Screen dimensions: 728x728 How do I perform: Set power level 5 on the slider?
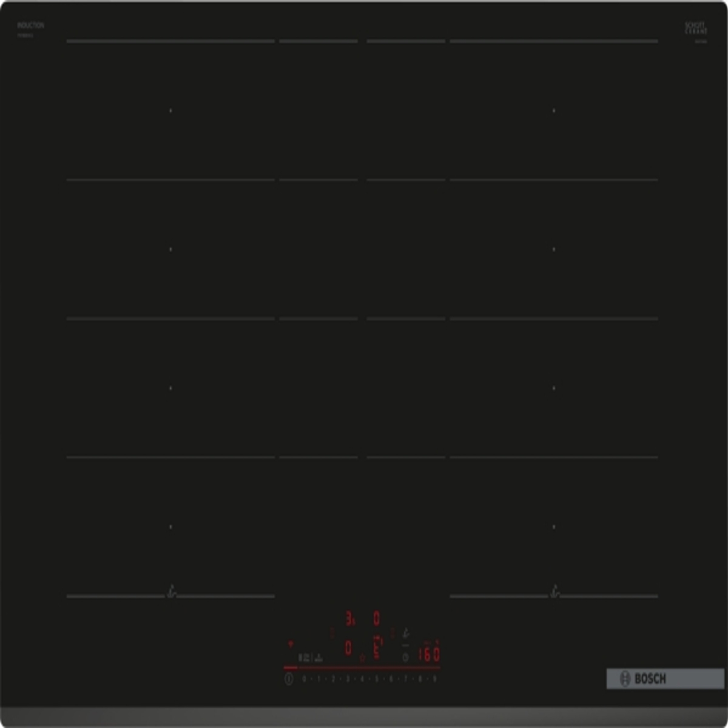pos(376,679)
